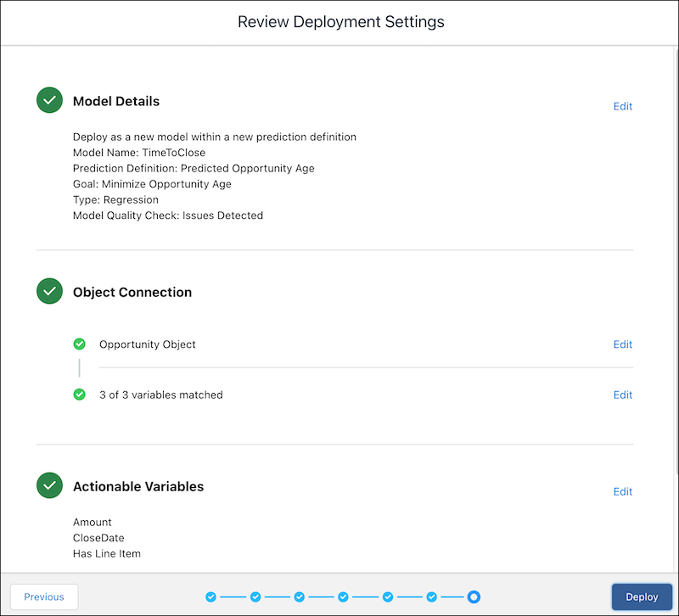This screenshot has width=679, height=616.
Task: Click the 'Model Name: TimeToClose' line
Action: pos(139,153)
